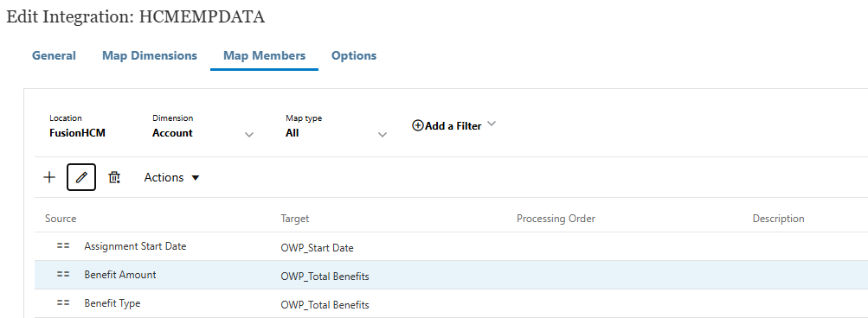
Task: Click the Description column header
Action: click(x=778, y=219)
